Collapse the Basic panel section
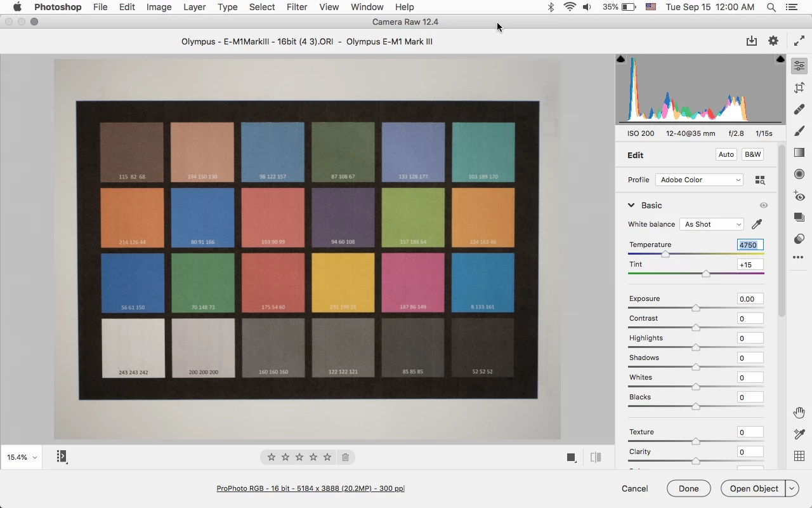Viewport: 812px width, 508px height. pyautogui.click(x=631, y=205)
